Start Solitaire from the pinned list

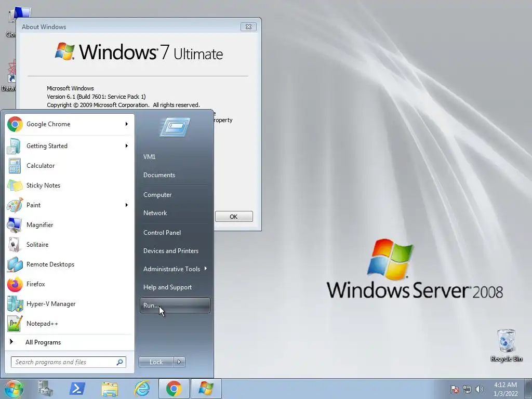tap(70, 245)
